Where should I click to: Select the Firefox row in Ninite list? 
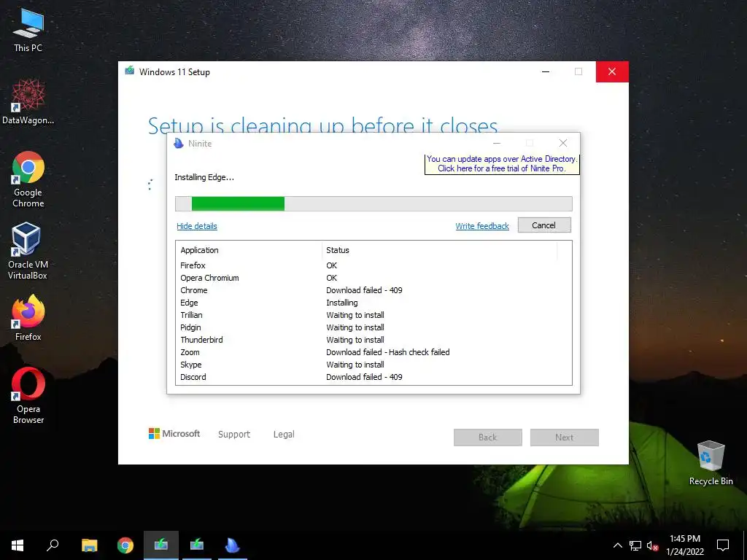tap(373, 265)
